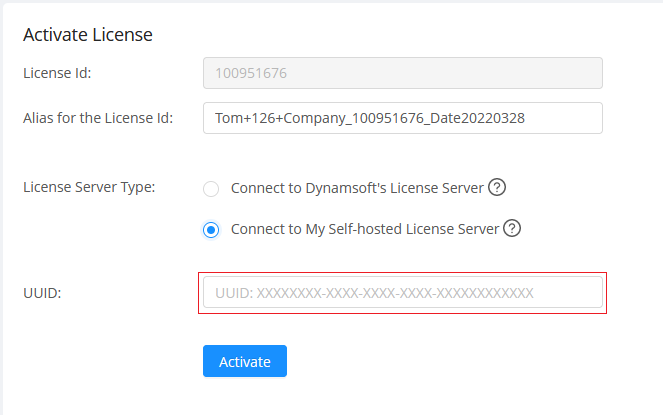Click the Activate License heading
The image size is (663, 415).
click(x=88, y=35)
